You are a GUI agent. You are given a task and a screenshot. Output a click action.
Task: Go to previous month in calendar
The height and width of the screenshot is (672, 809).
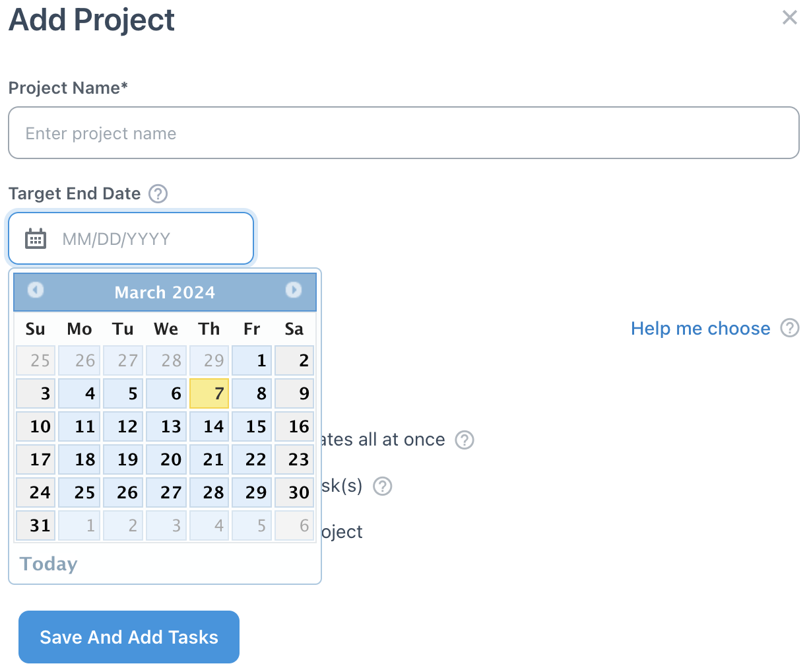(x=36, y=290)
